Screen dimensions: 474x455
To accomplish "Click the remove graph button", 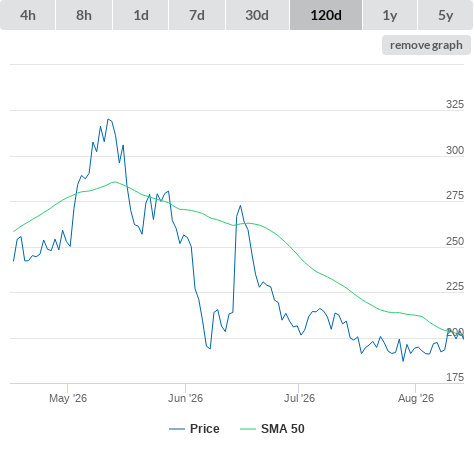I will tap(426, 45).
